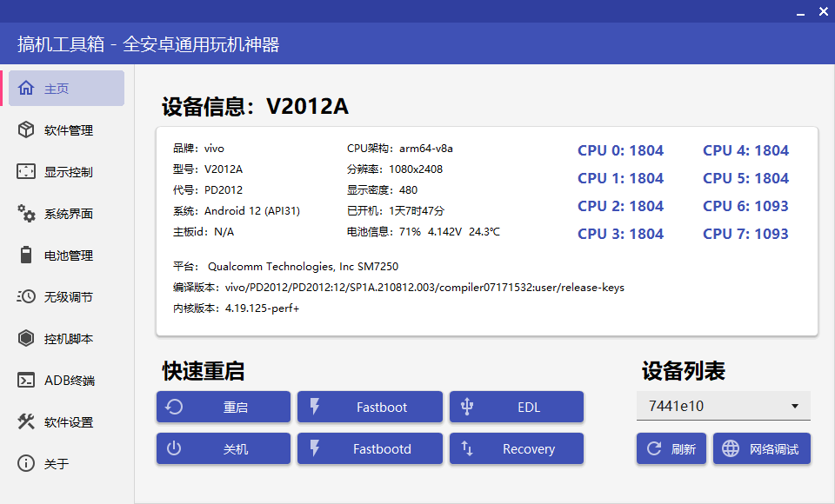Open the 无级调节 stepless adjustment icon
The width and height of the screenshot is (835, 504).
26,296
